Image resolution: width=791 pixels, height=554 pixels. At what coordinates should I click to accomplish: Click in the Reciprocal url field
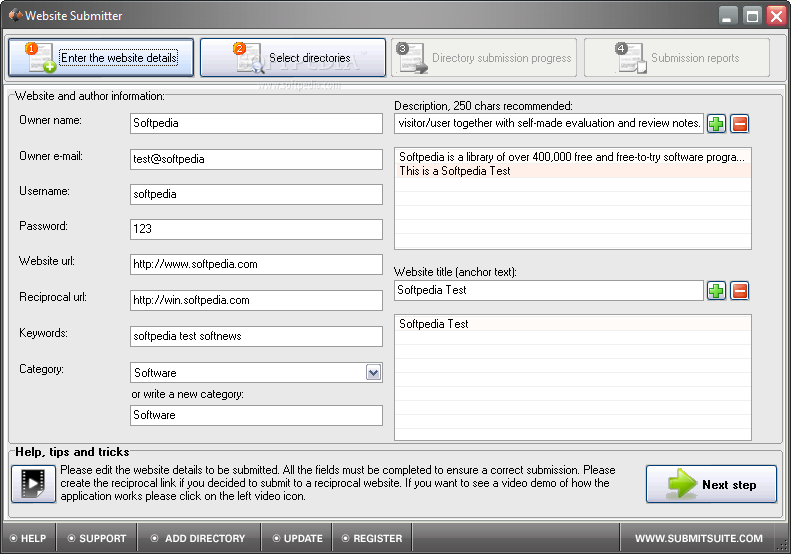[x=256, y=300]
